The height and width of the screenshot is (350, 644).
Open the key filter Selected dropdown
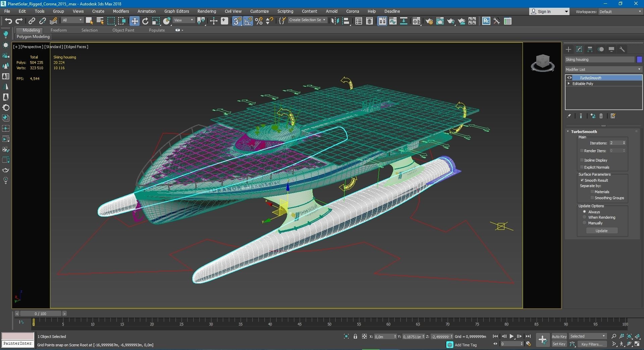588,336
